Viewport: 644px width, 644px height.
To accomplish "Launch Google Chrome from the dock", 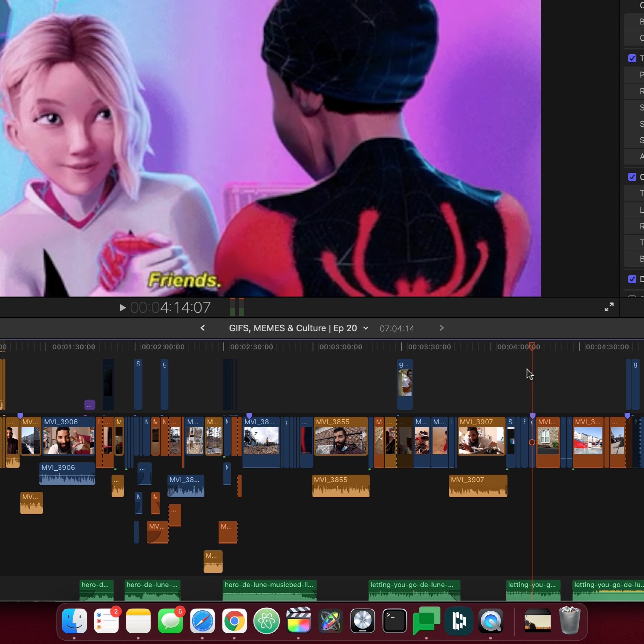I will tap(234, 620).
